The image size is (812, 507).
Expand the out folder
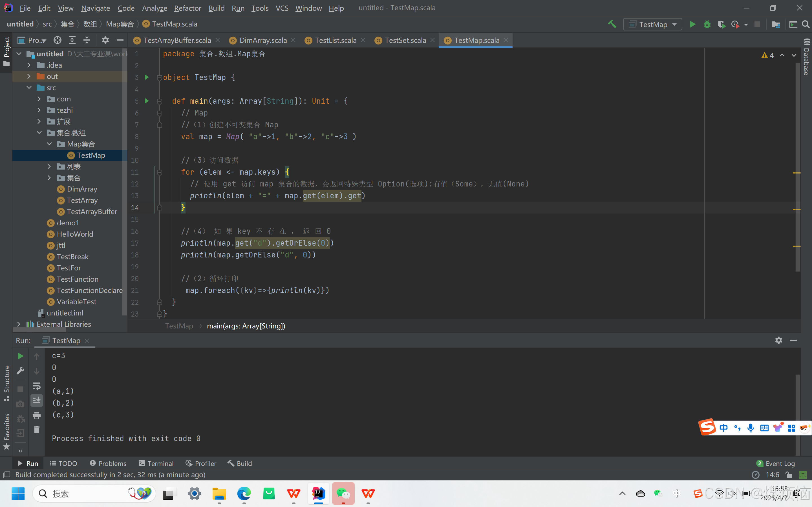29,76
